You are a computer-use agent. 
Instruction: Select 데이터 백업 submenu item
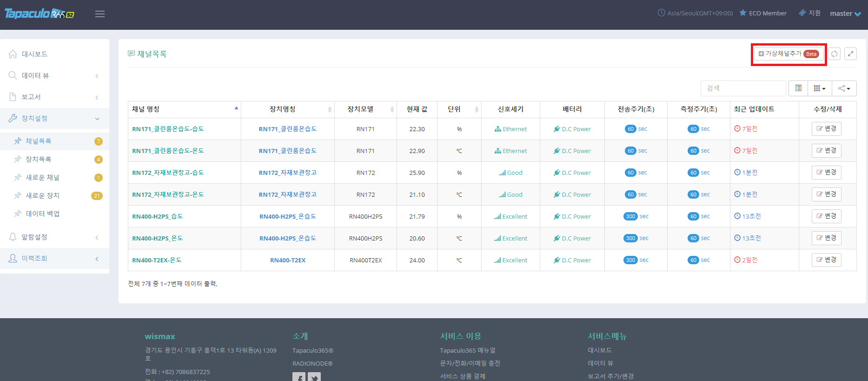(x=54, y=214)
